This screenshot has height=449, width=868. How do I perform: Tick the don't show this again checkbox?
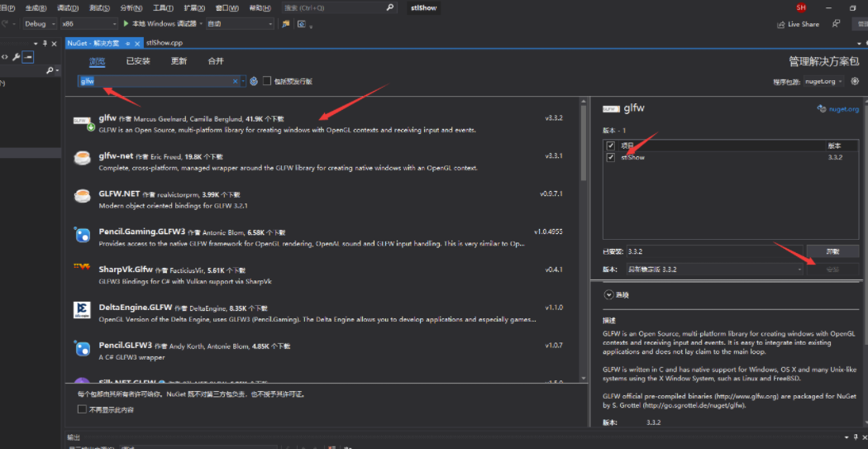pos(82,409)
